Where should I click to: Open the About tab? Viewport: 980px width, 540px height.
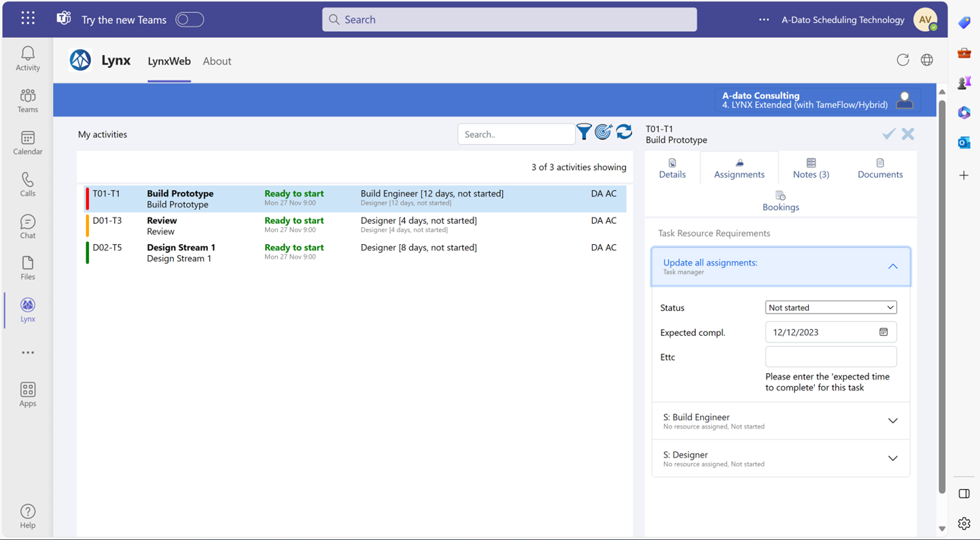pyautogui.click(x=217, y=61)
